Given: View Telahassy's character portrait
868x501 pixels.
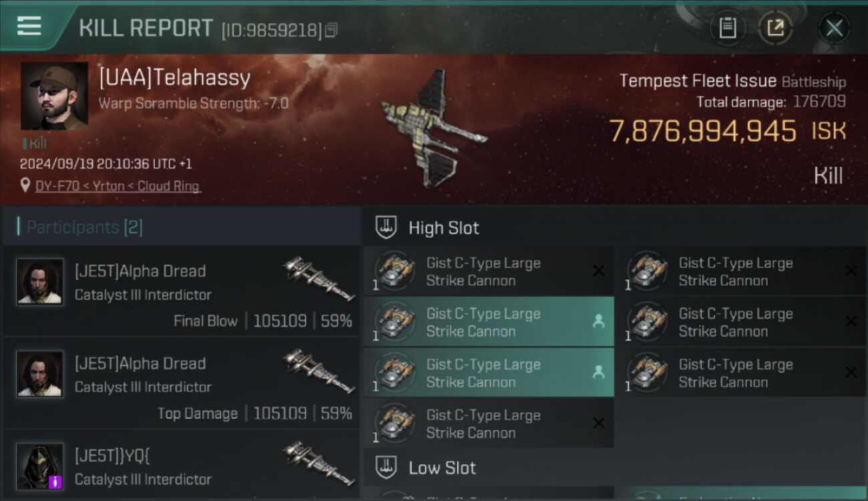Looking at the screenshot, I should coord(54,96).
